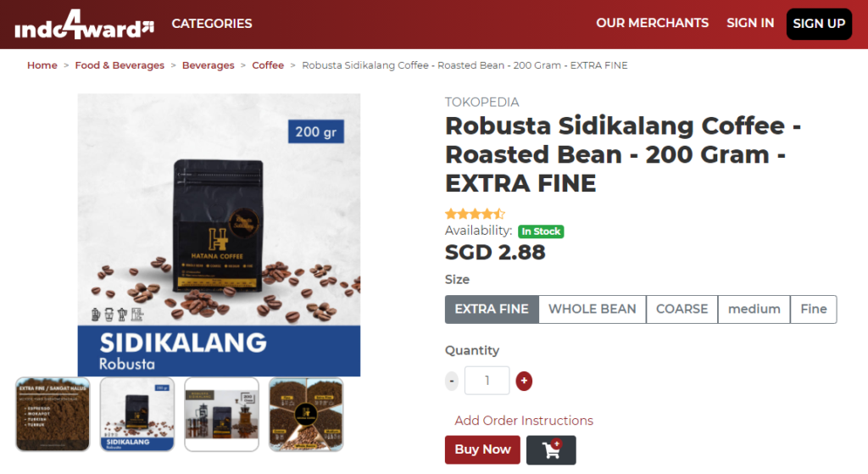Click the quantity input field
The height and width of the screenshot is (474, 868).
point(487,381)
